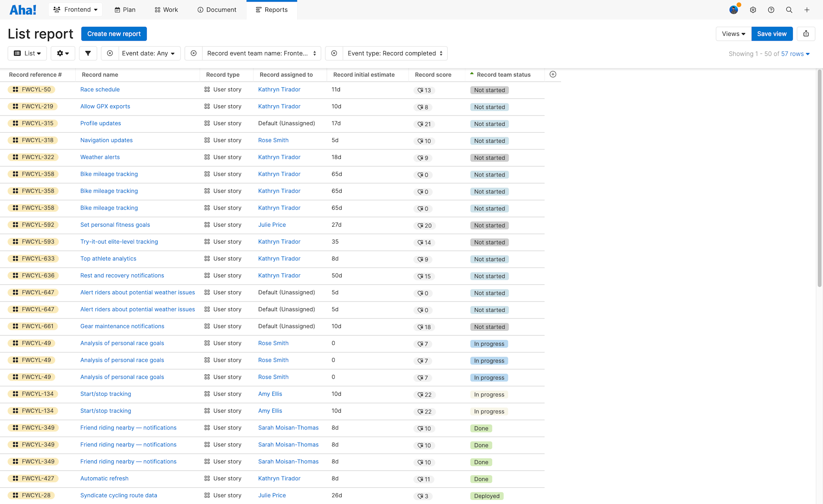The image size is (823, 504).
Task: Click the share/export icon
Action: coord(806,34)
